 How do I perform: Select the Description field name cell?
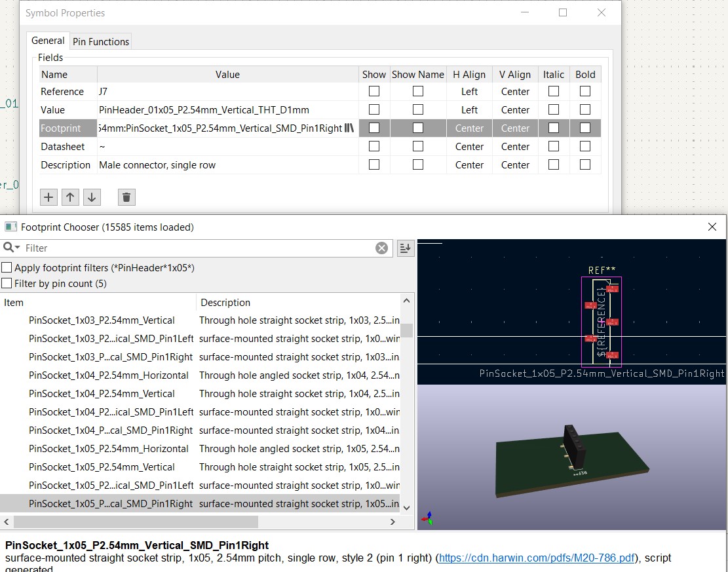click(x=67, y=165)
